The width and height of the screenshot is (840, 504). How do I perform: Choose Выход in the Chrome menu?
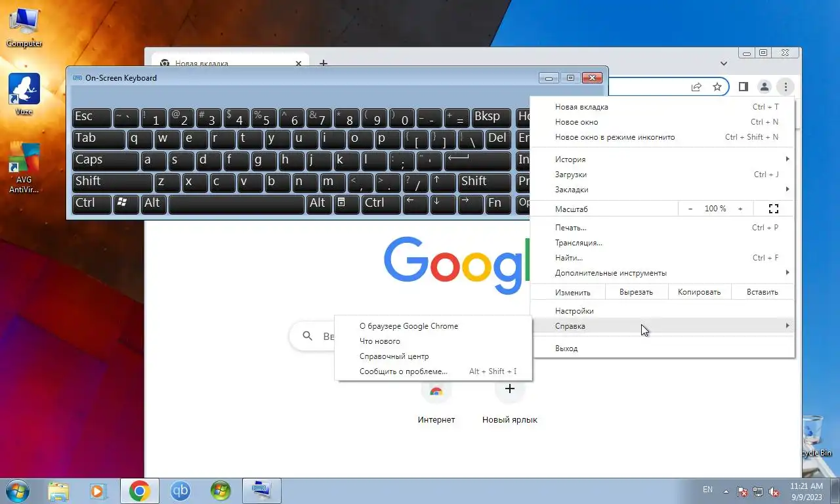[662, 348]
